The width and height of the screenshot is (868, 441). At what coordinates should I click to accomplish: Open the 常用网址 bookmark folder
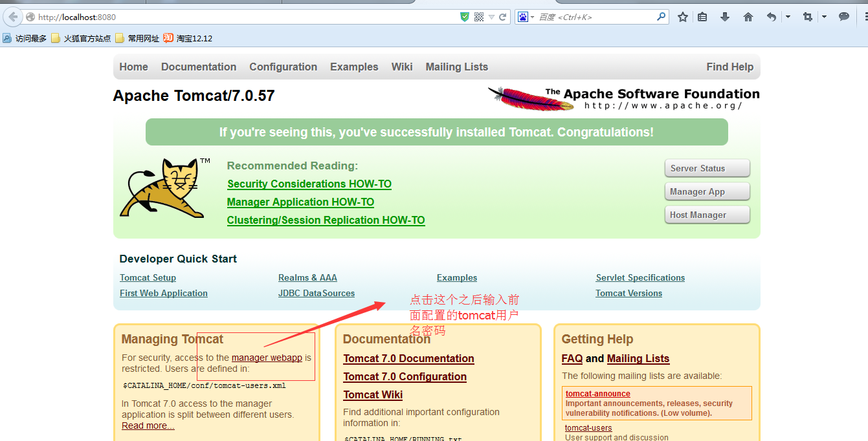click(x=137, y=38)
